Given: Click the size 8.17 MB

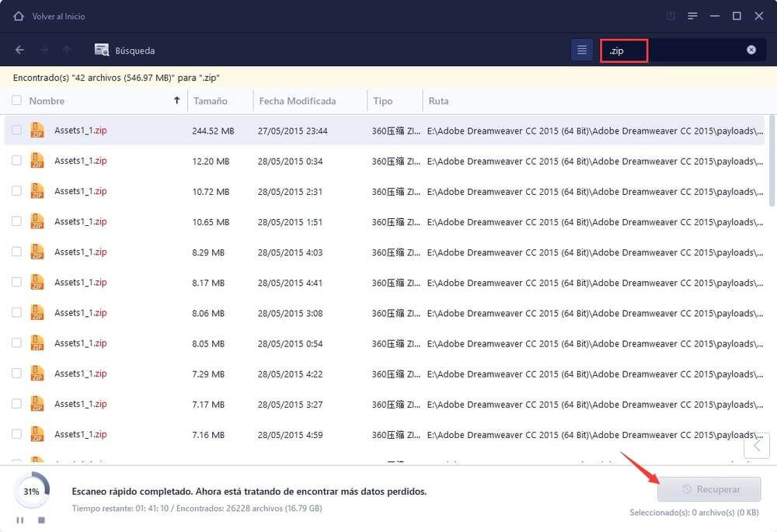Looking at the screenshot, I should 208,283.
